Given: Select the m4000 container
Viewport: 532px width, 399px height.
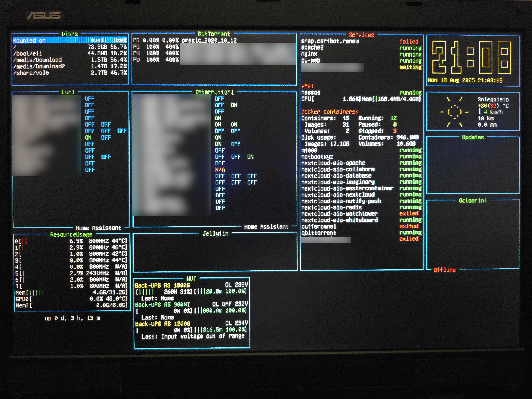Looking at the screenshot, I should tap(361, 150).
